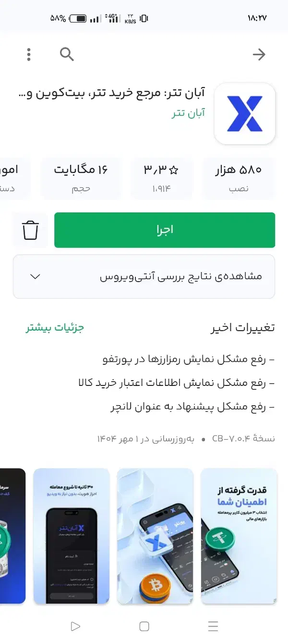Tap the square home navigation icon
Image resolution: width=288 pixels, height=644 pixels.
144,626
